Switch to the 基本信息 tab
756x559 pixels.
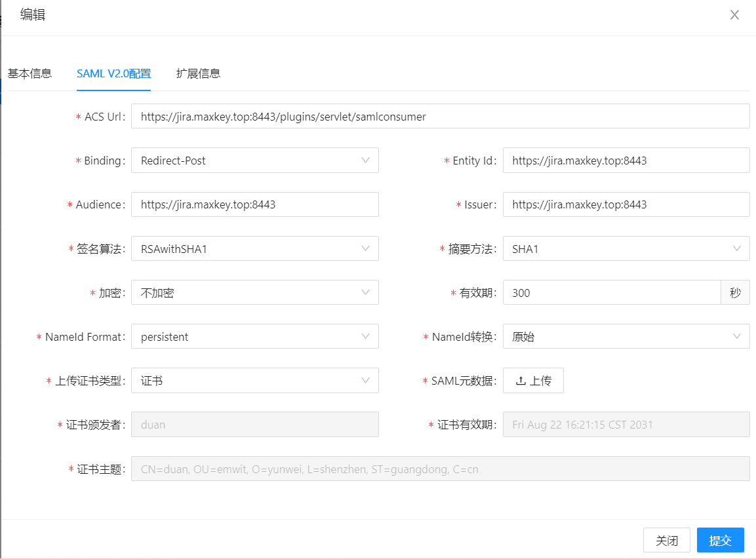click(30, 74)
